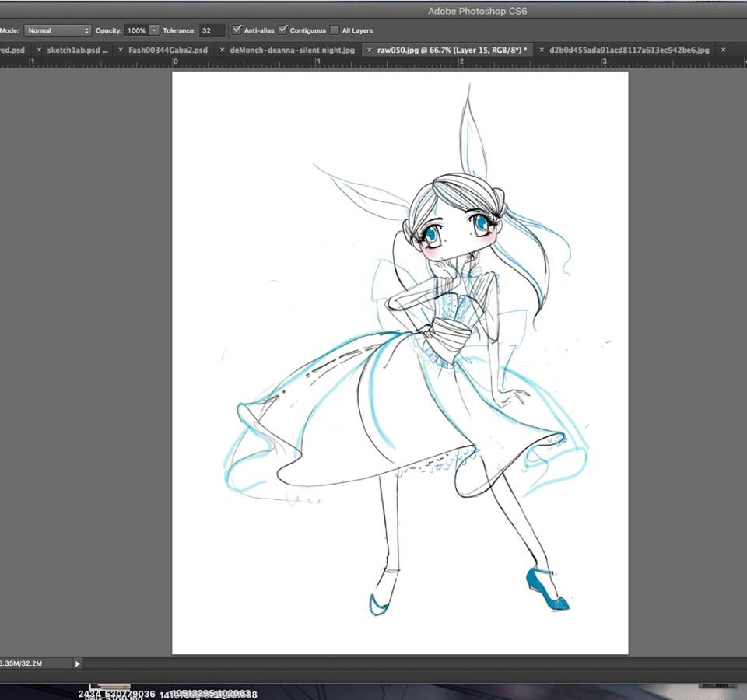747x700 pixels.
Task: Enable the All Layers checkbox
Action: click(x=335, y=30)
